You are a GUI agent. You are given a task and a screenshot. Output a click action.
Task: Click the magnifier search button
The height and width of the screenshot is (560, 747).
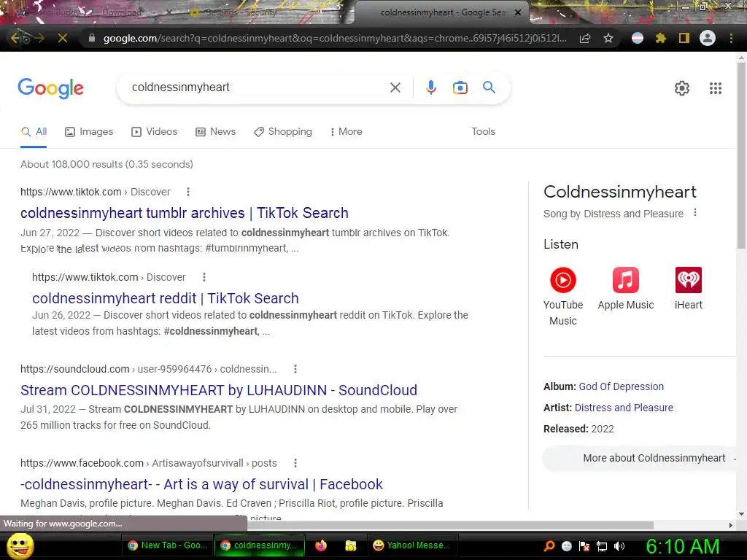pos(489,87)
